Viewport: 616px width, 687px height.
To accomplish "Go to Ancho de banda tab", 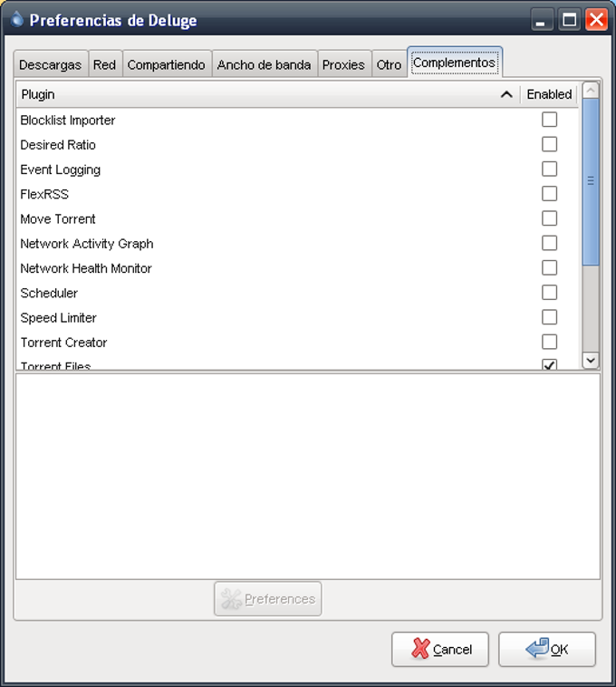I will pos(264,64).
